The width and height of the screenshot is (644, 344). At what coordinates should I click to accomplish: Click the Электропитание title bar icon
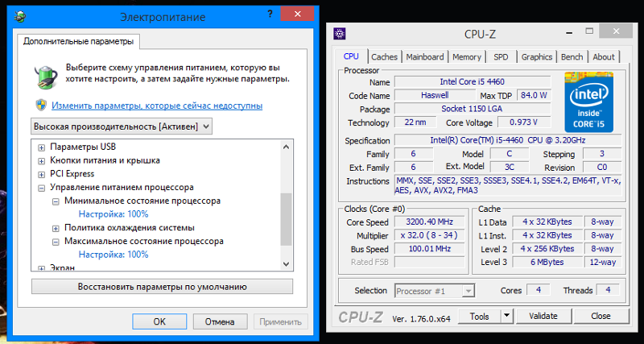19,17
